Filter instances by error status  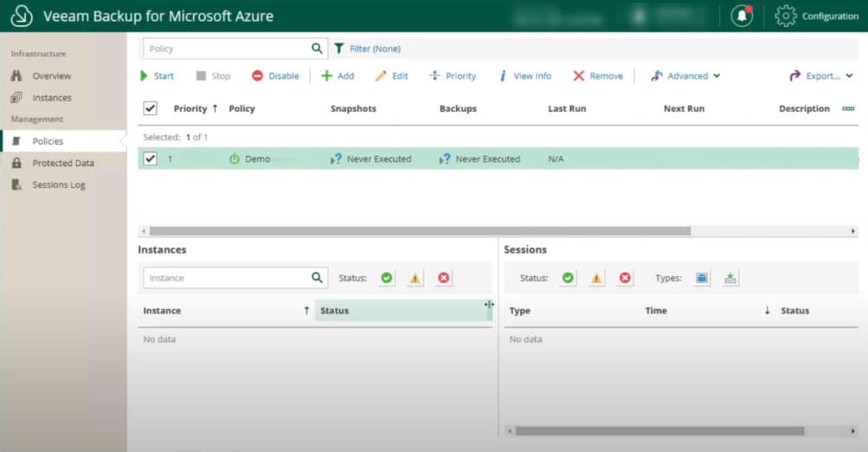443,278
